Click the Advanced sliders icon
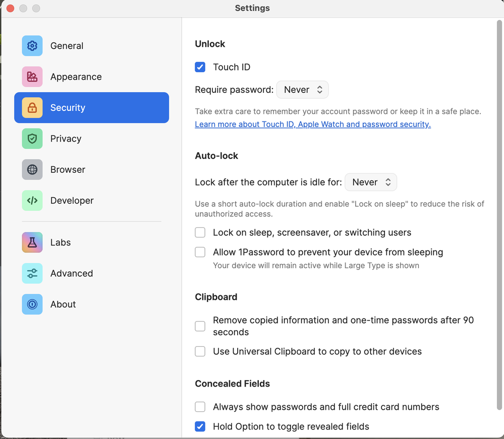 (x=32, y=273)
